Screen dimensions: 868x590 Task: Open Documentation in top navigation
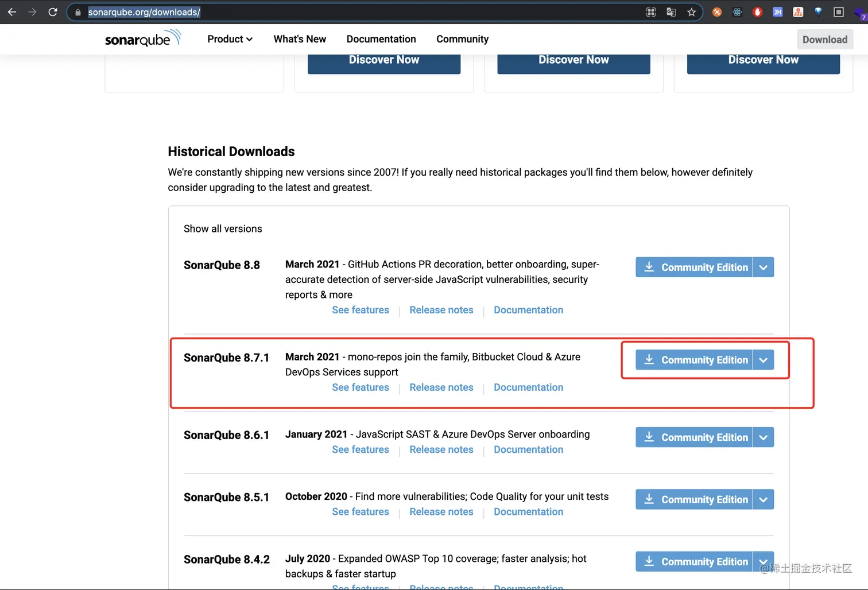(x=381, y=39)
